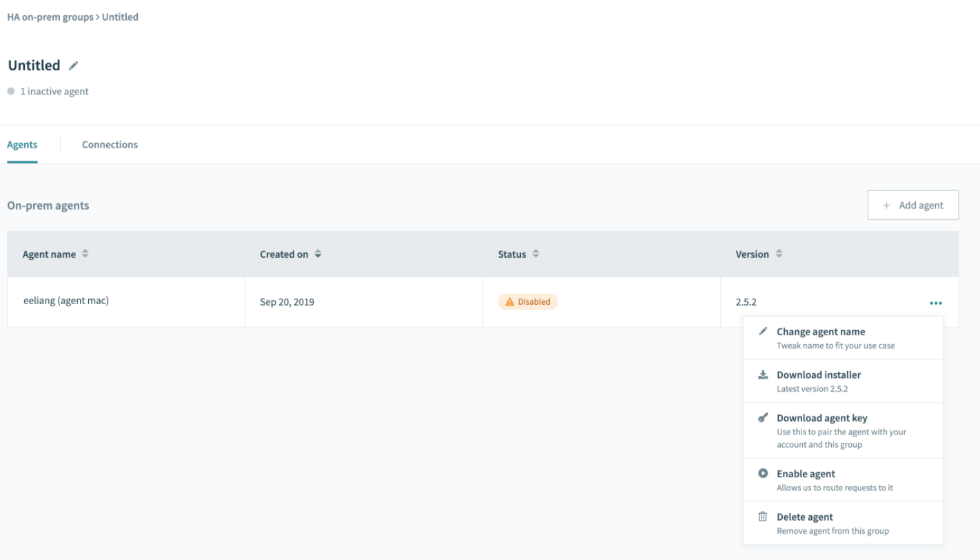
Task: Click the eeliang (agent mac) name cell
Action: 66,301
